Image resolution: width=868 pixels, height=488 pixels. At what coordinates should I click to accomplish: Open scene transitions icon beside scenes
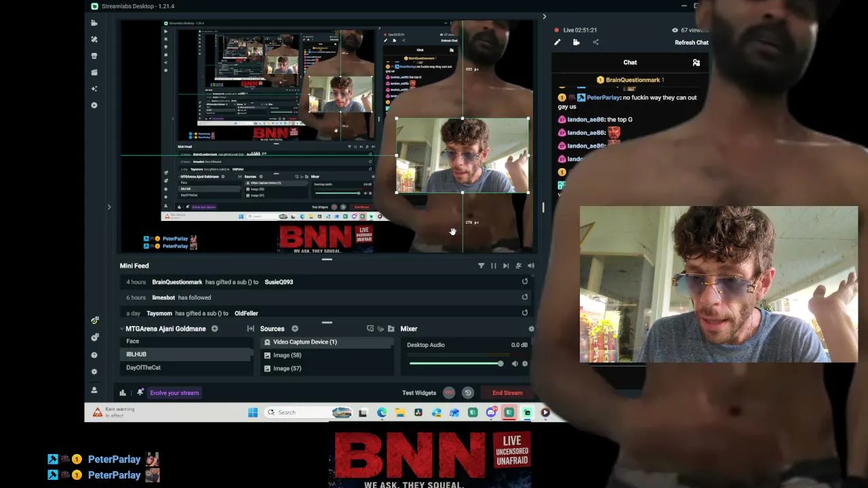[x=250, y=329]
